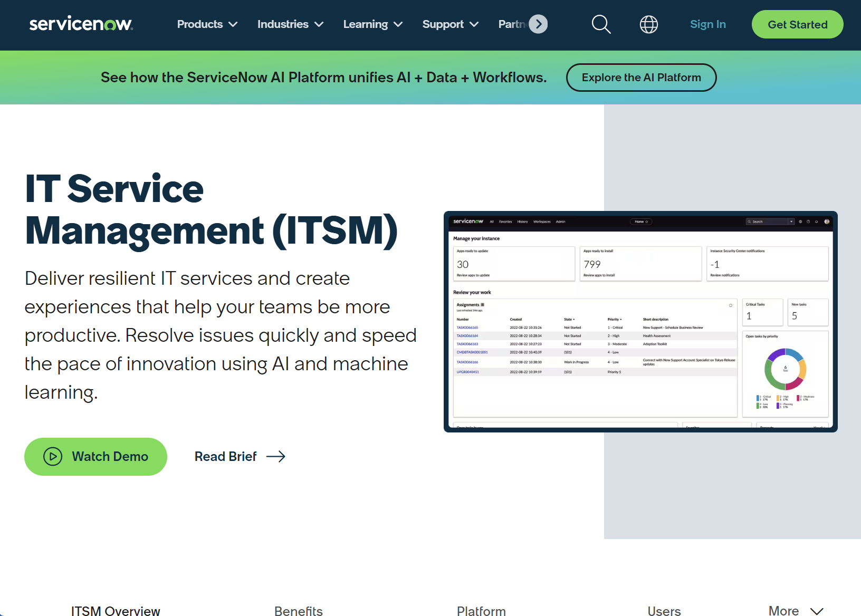Expand the Learning menu
Viewport: 861px width, 616px height.
point(372,24)
